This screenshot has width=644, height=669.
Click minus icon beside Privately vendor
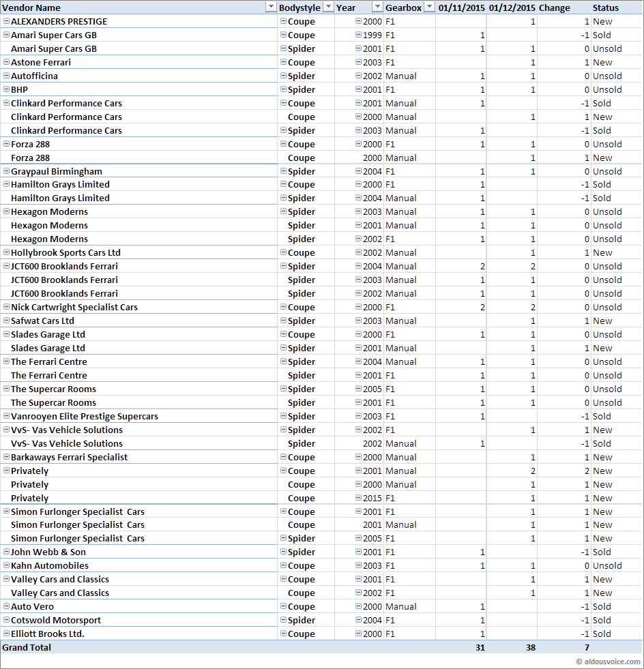[x=7, y=471]
